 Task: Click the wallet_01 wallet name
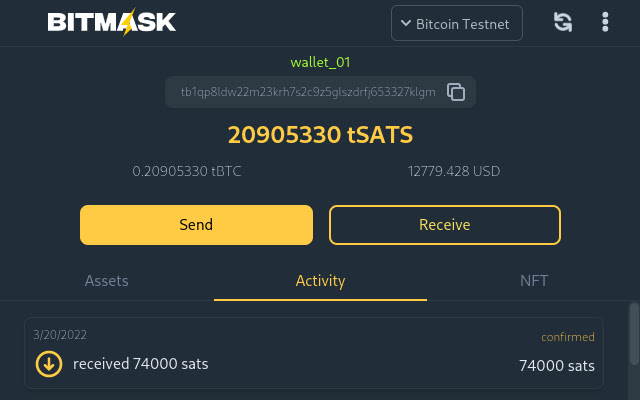click(x=320, y=62)
